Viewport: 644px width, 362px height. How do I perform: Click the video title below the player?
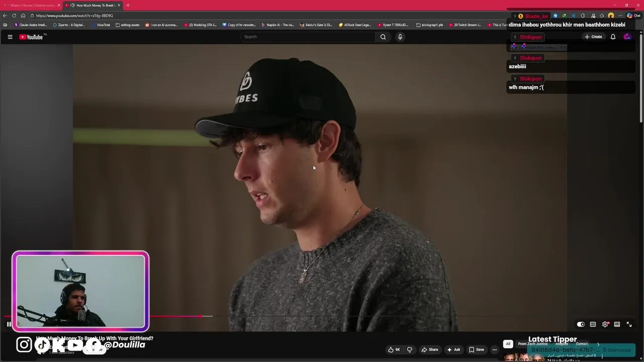[95, 338]
